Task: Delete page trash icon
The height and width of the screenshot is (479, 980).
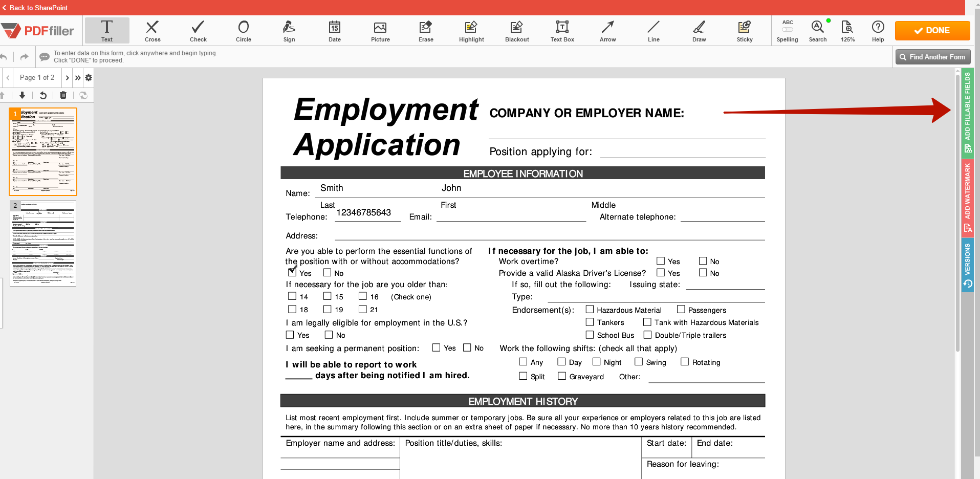Action: [x=63, y=95]
